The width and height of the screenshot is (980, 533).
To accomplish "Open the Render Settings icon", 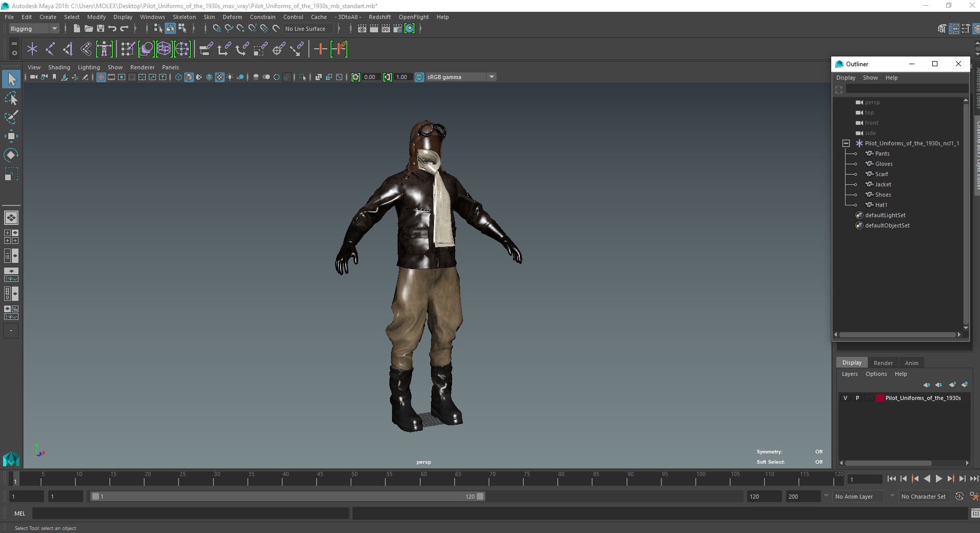I will 398,29.
